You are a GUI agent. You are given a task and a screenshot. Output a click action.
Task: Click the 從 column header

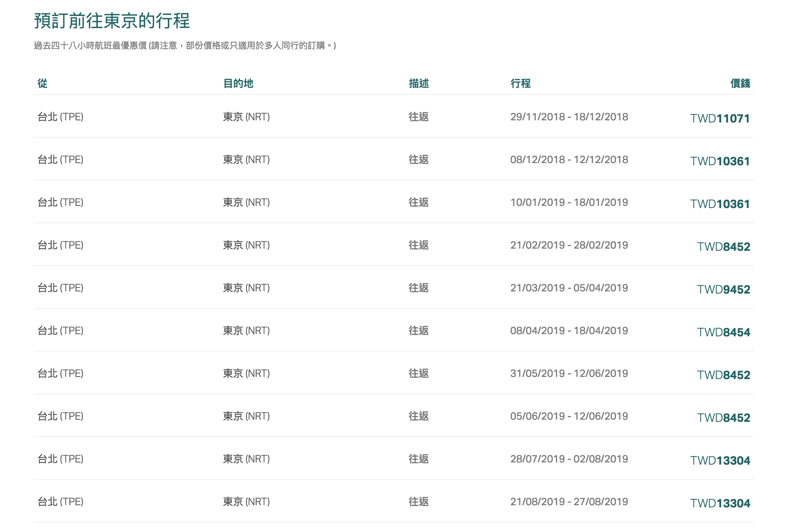tap(42, 83)
